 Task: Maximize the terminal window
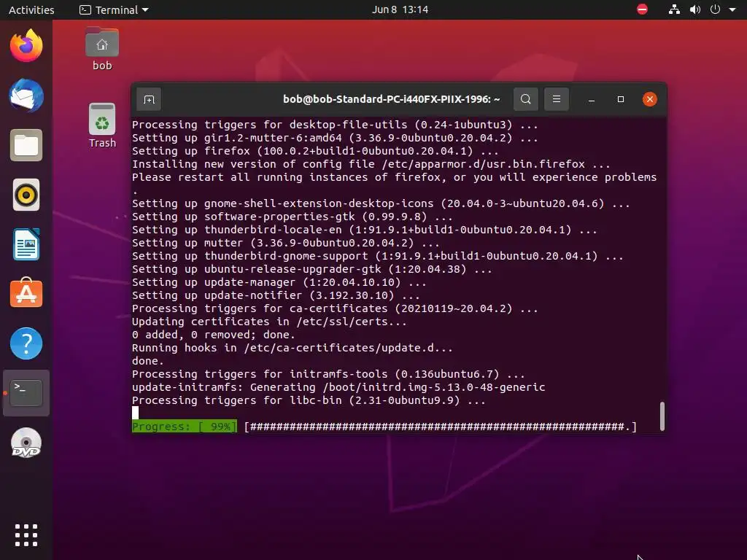(620, 99)
